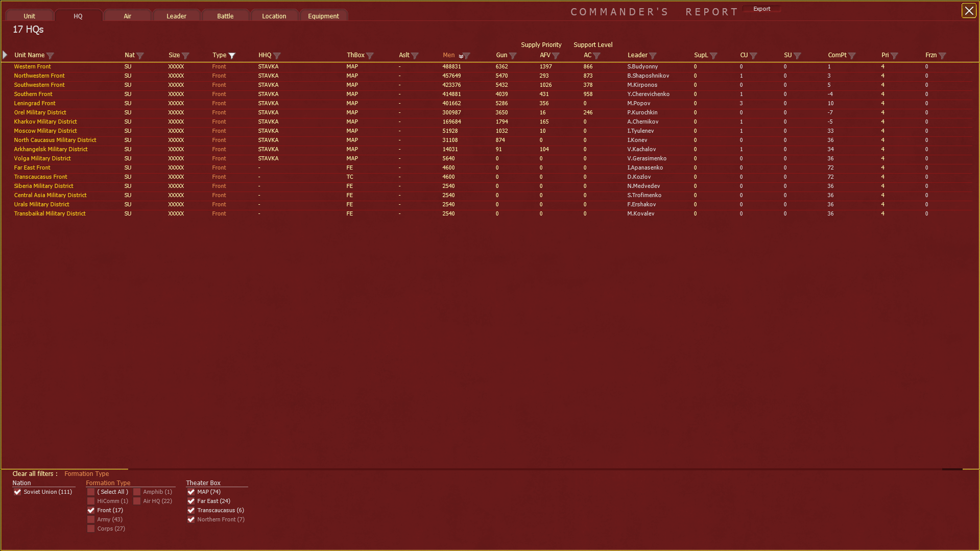Switch to the Unit tab
The image size is (980, 551).
[x=30, y=16]
